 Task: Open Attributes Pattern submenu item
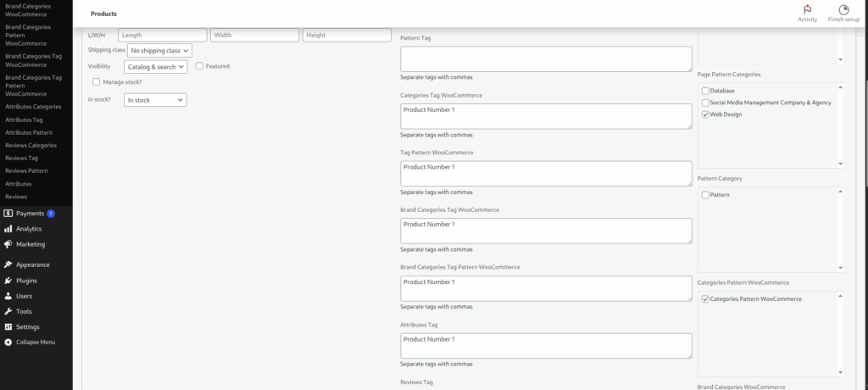pos(29,132)
